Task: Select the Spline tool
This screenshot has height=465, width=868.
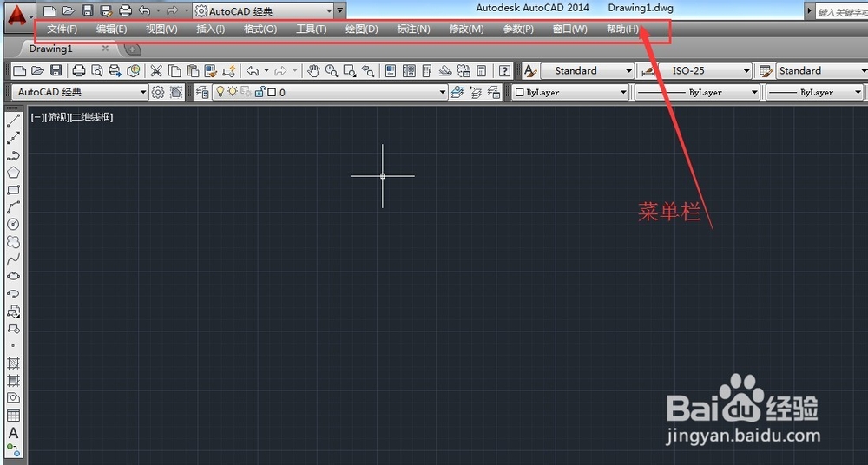Action: pos(13,259)
